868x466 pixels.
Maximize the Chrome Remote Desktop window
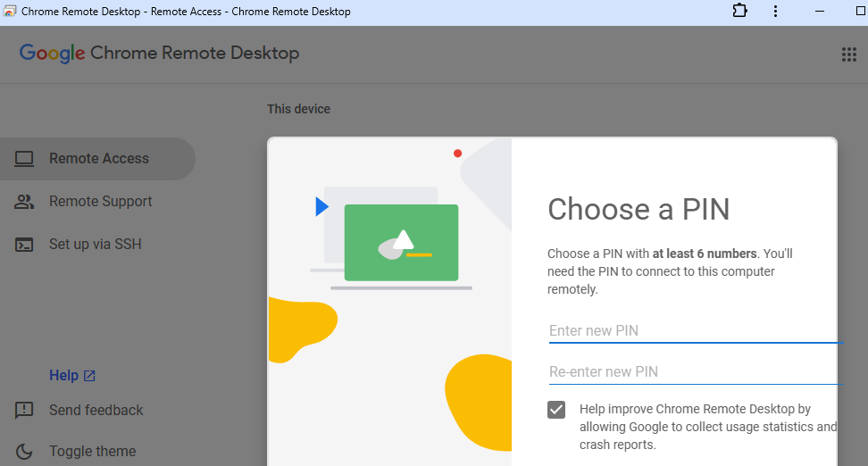point(860,11)
